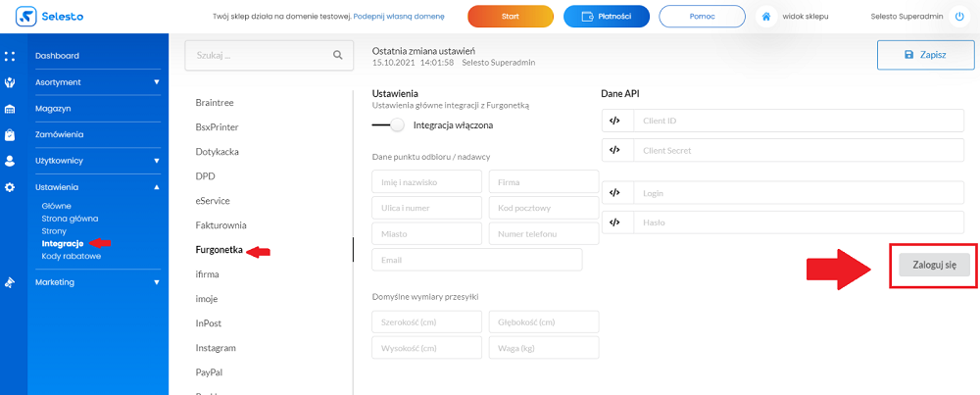Click the power logout icon
This screenshot has height=395, width=980.
pos(959,17)
